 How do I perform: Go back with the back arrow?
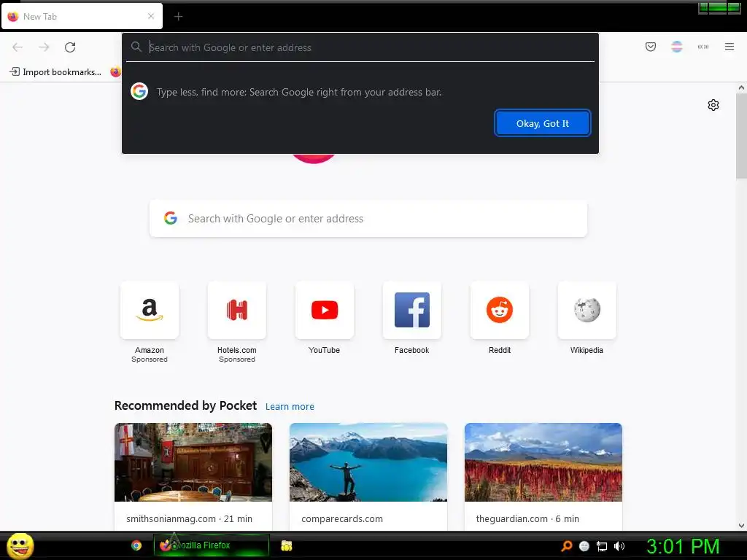18,47
